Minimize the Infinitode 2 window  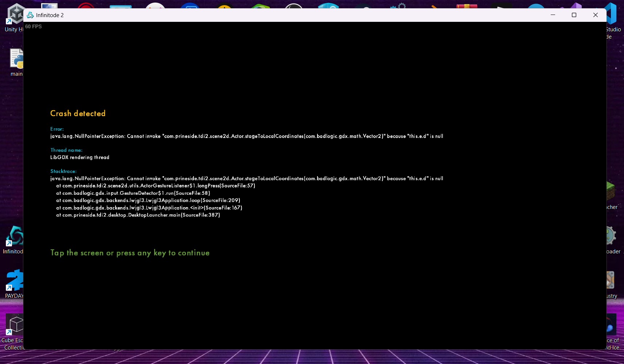(553, 15)
